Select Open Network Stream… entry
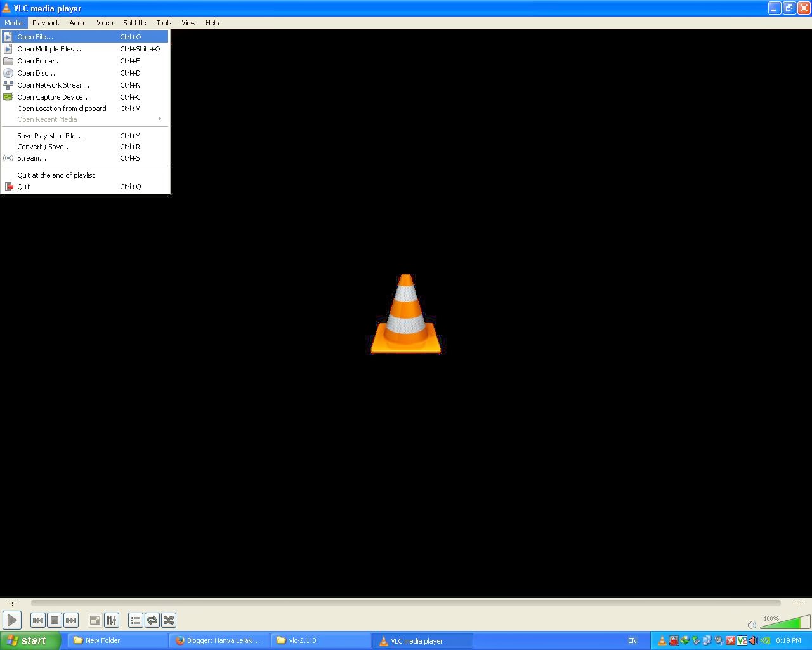This screenshot has width=812, height=650. [85, 85]
